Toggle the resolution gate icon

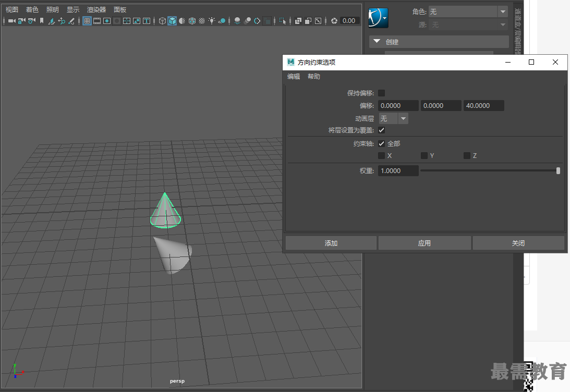(x=107, y=21)
